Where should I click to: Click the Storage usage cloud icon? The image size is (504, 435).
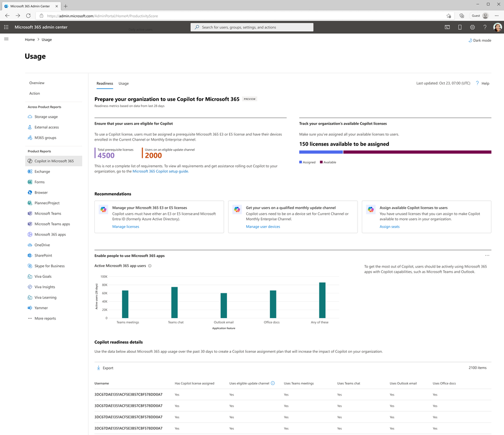click(x=30, y=117)
